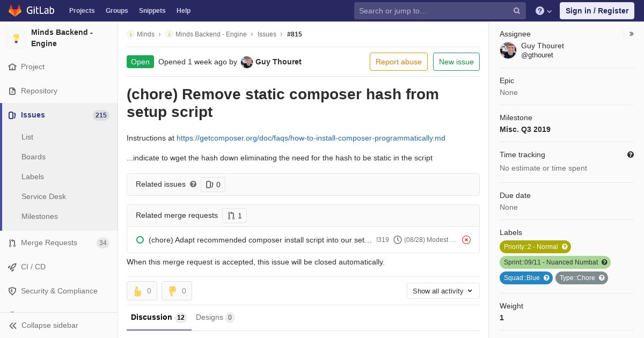Collapse the right sidebar with double-arrow icon
644x338 pixels.
(632, 34)
